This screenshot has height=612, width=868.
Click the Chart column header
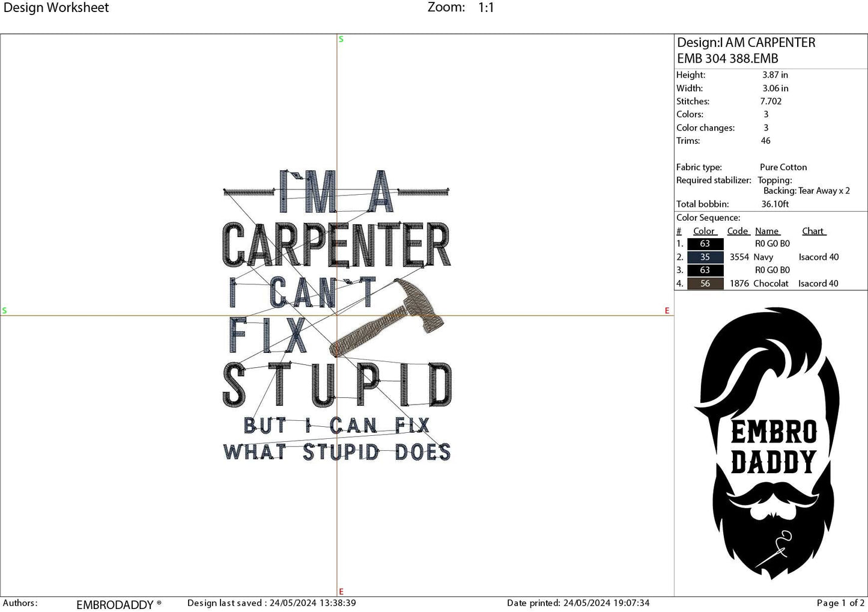point(813,231)
